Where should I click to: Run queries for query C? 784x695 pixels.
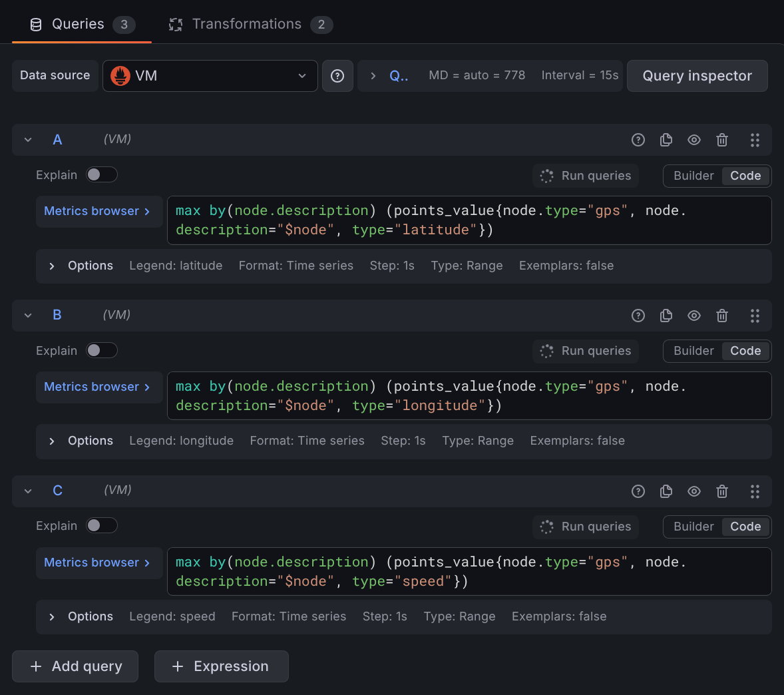pos(586,527)
